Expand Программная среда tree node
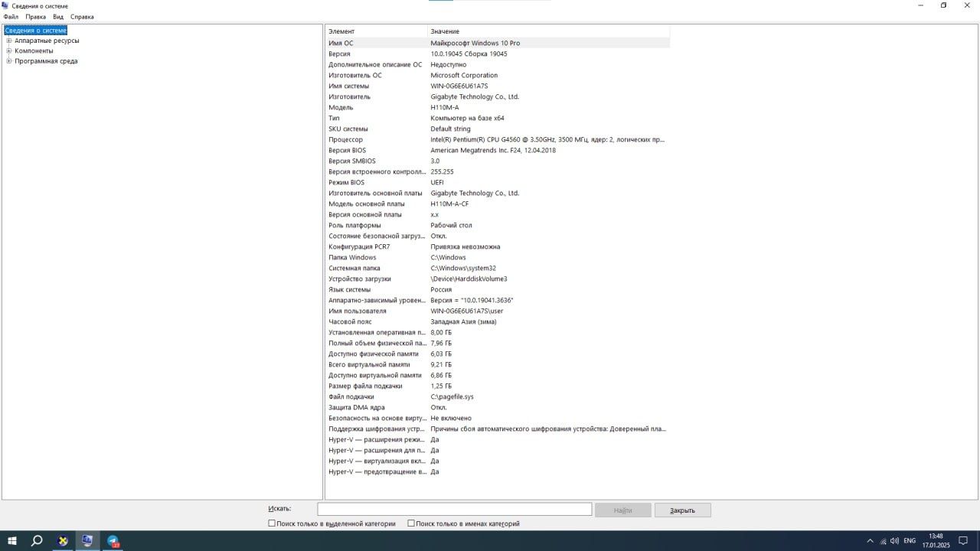 click(9, 61)
